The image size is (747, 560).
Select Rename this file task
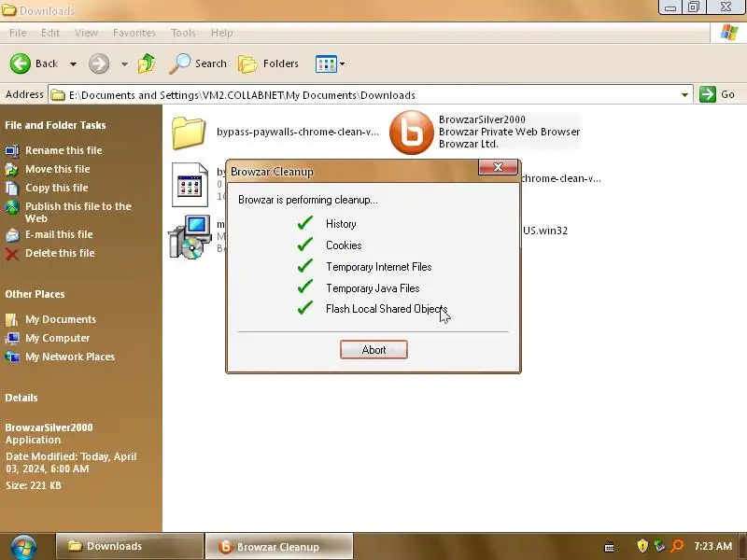pos(63,150)
